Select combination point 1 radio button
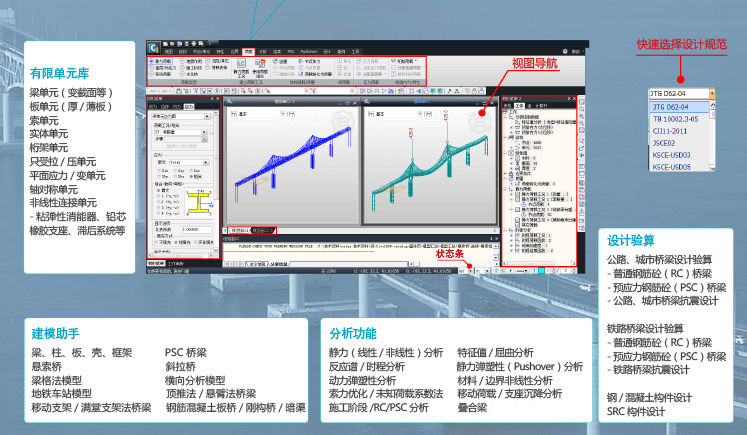Screen dimensions: 747x435 (x=159, y=196)
